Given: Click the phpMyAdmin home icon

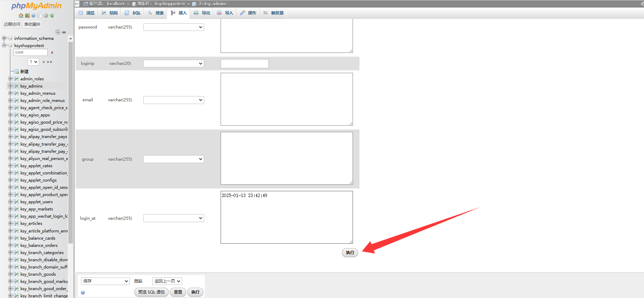Looking at the screenshot, I should tap(21, 15).
